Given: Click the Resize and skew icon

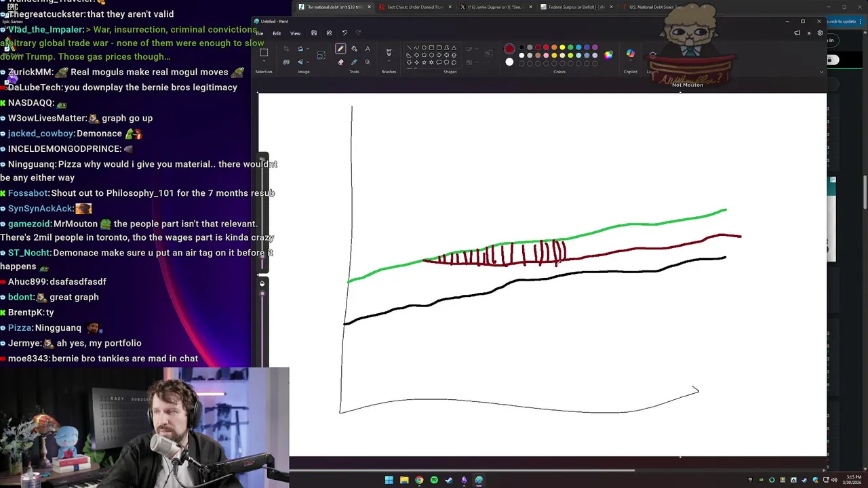Looking at the screenshot, I should click(321, 56).
